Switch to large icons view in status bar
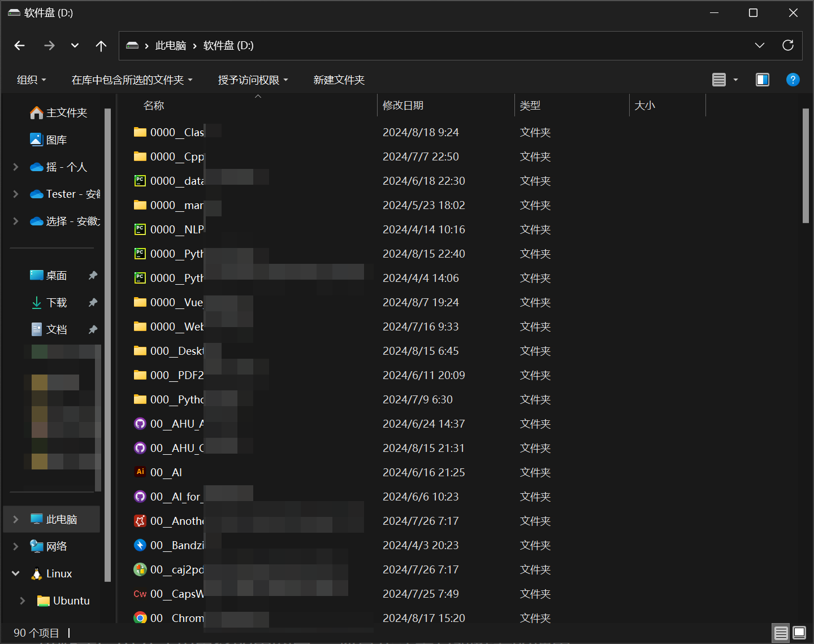 click(799, 633)
